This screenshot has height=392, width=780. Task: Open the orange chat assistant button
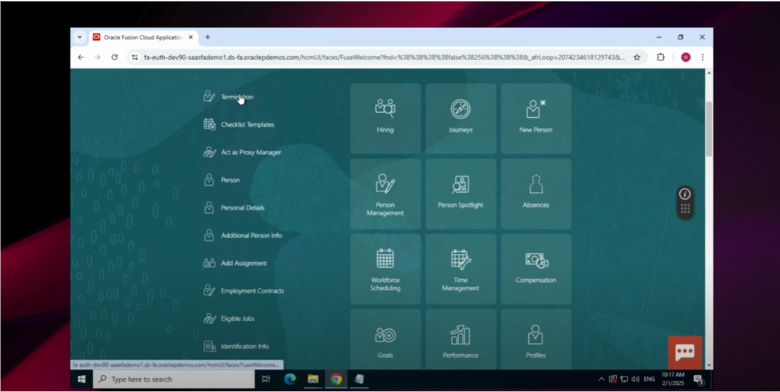tap(684, 353)
